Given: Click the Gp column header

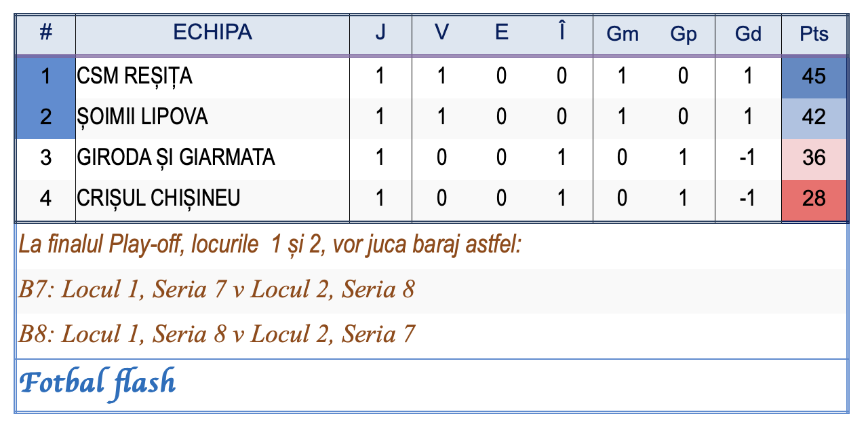Looking at the screenshot, I should coord(683,34).
